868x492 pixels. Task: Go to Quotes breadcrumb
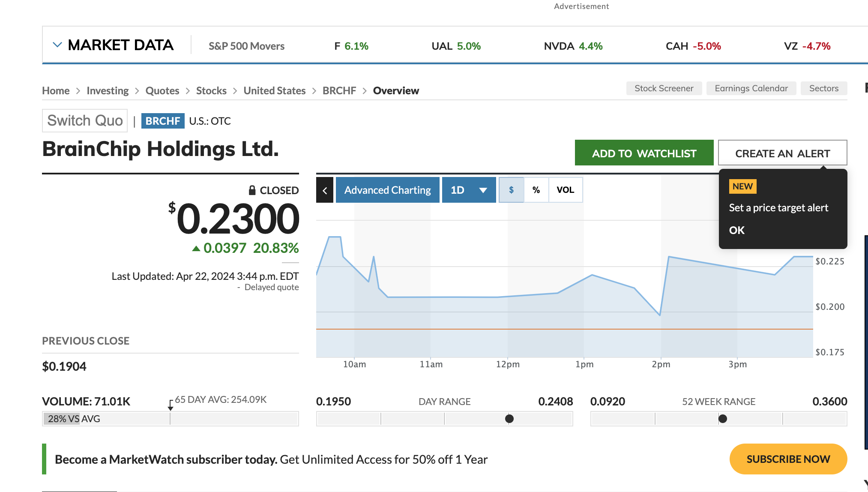point(162,90)
